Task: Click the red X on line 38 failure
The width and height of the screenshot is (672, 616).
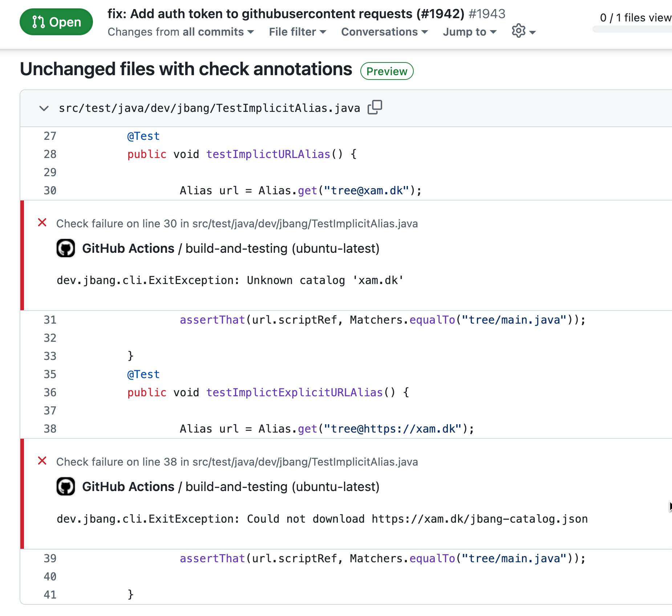Action: coord(42,461)
